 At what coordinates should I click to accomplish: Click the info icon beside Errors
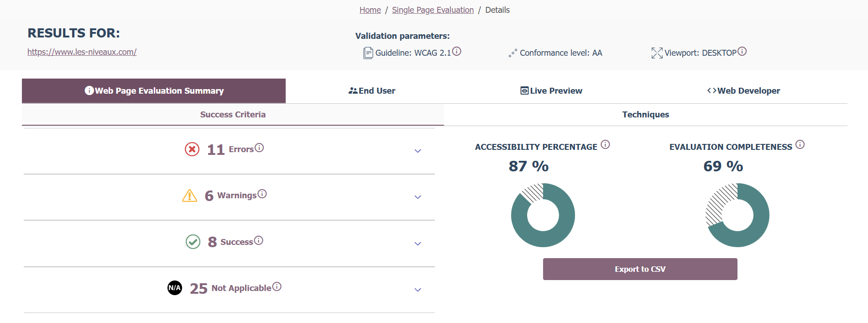pyautogui.click(x=259, y=148)
